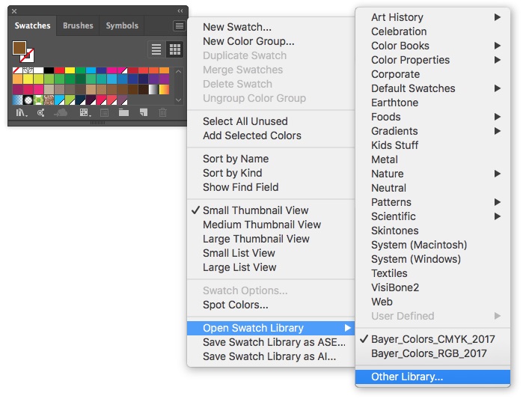
Task: Enable Large List View option
Action: (x=239, y=267)
